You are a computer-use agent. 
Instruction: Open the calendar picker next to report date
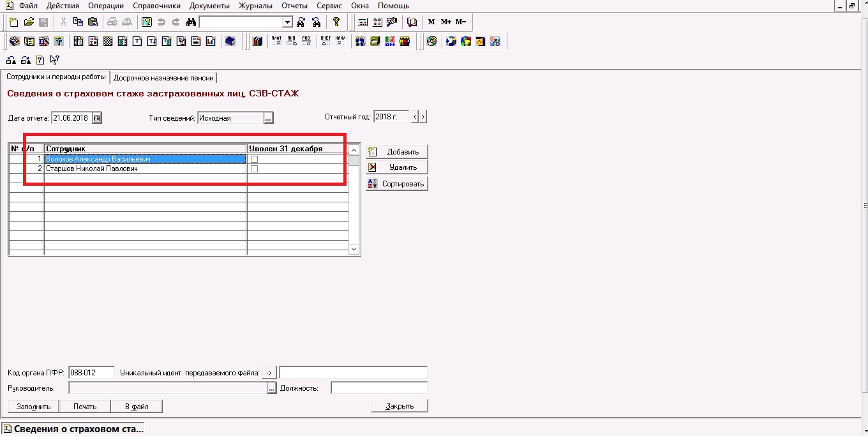[x=97, y=118]
